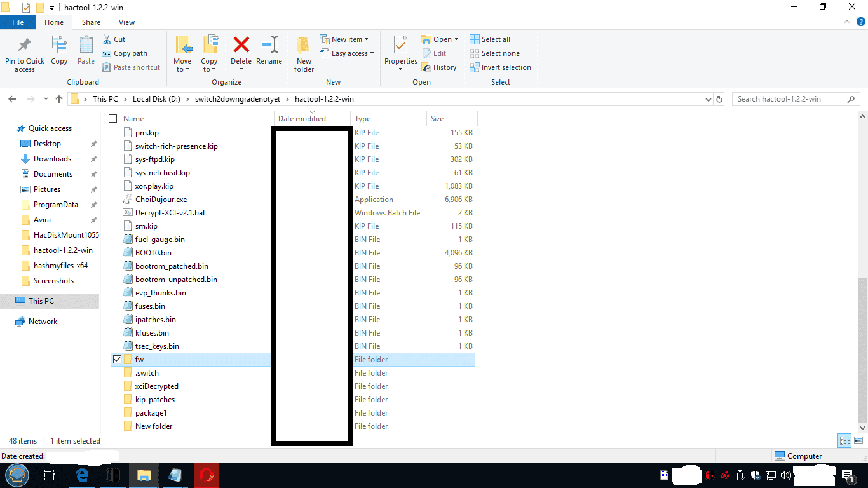Select Network in navigation pane
Screen dimensions: 868x488
tap(43, 322)
